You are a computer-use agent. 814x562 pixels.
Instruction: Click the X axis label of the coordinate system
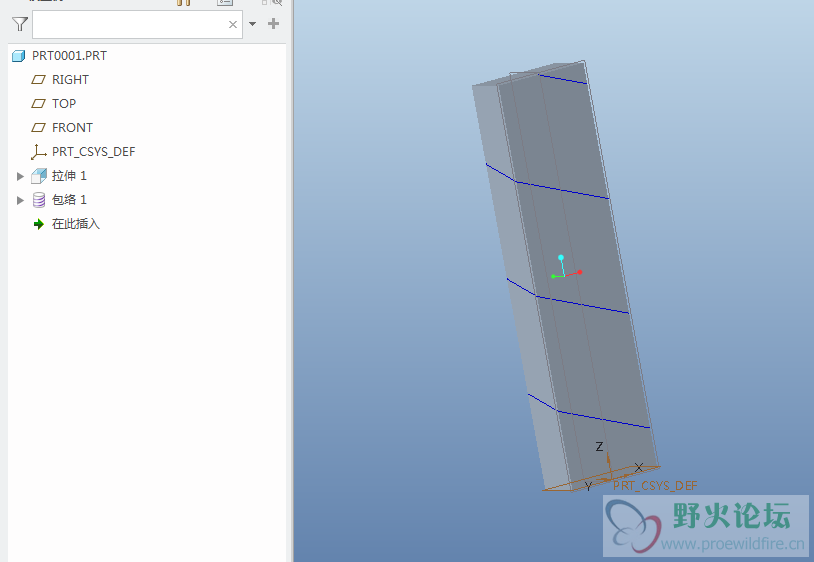pos(639,467)
